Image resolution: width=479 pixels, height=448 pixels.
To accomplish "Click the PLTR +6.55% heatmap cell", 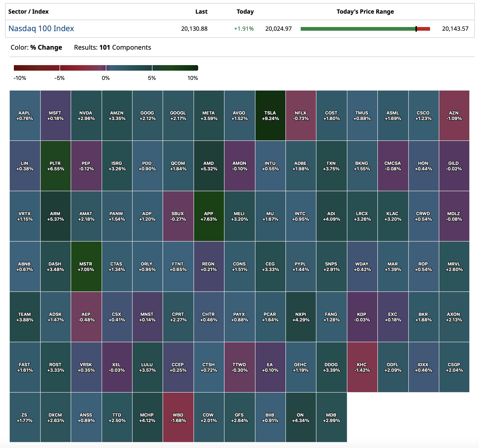I will (55, 166).
